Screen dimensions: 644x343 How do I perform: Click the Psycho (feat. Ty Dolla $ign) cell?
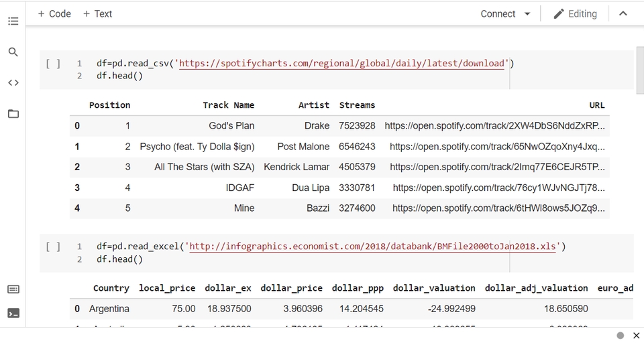[197, 147]
